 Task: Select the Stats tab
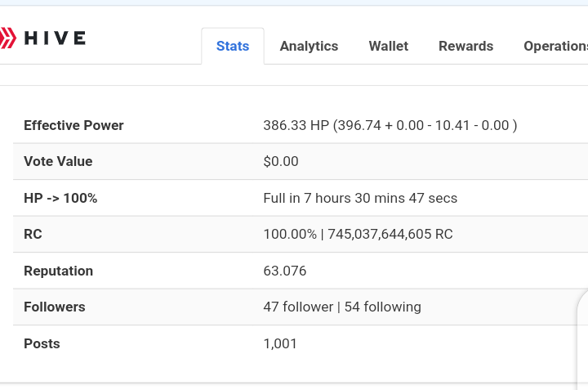click(233, 46)
